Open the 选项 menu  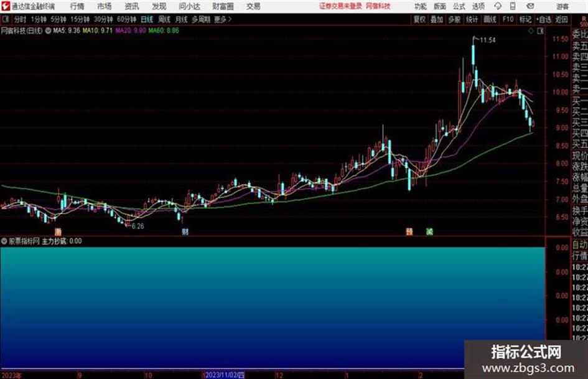pos(478,6)
